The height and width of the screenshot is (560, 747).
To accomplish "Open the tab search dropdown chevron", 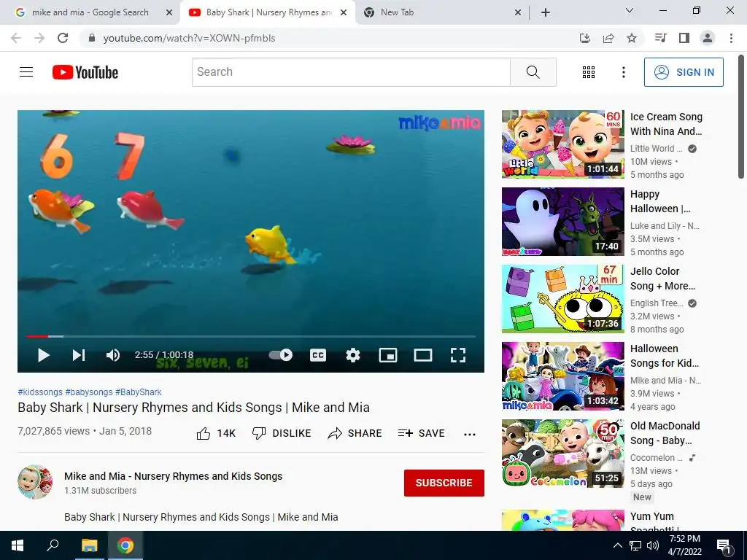I will [630, 10].
